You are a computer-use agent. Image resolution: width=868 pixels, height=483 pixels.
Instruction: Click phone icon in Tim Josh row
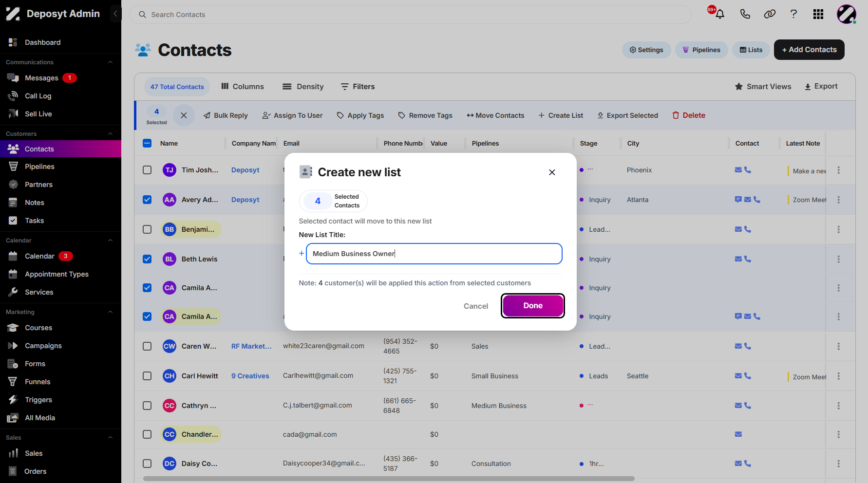click(x=748, y=170)
